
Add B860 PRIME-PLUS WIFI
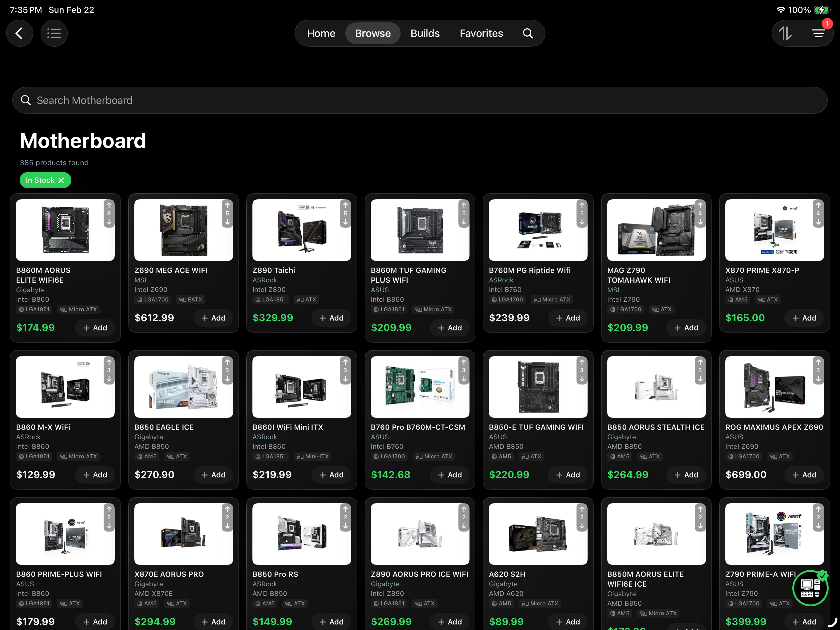pos(95,622)
